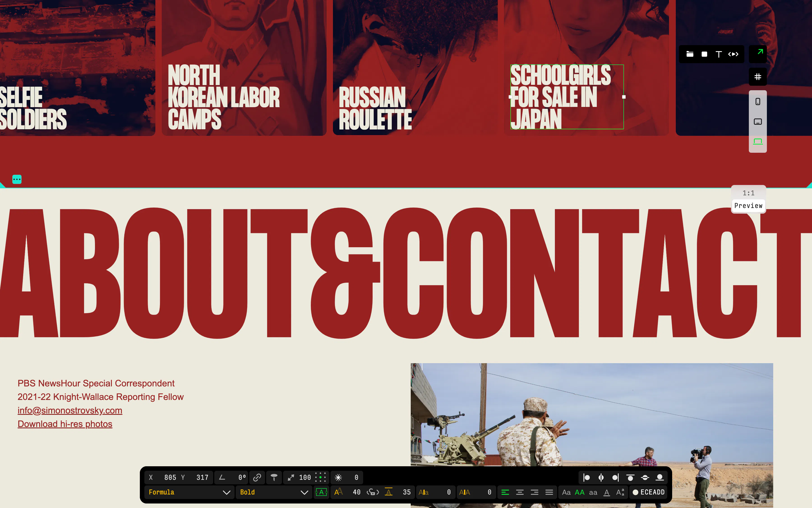Edit the line height value 35
This screenshot has height=508, width=812.
[406, 492]
